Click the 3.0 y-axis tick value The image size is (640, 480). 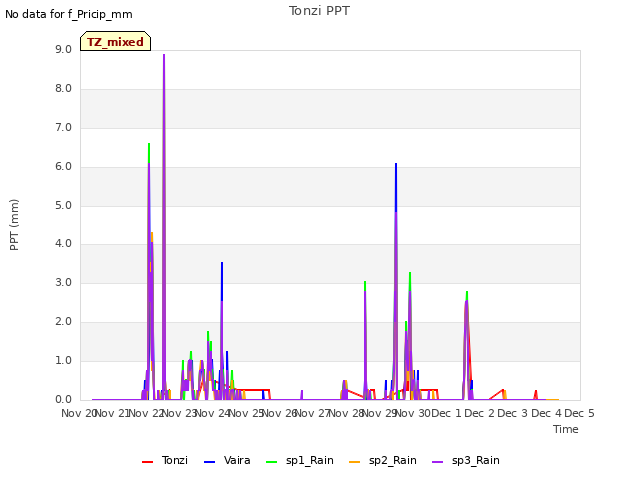(x=63, y=282)
